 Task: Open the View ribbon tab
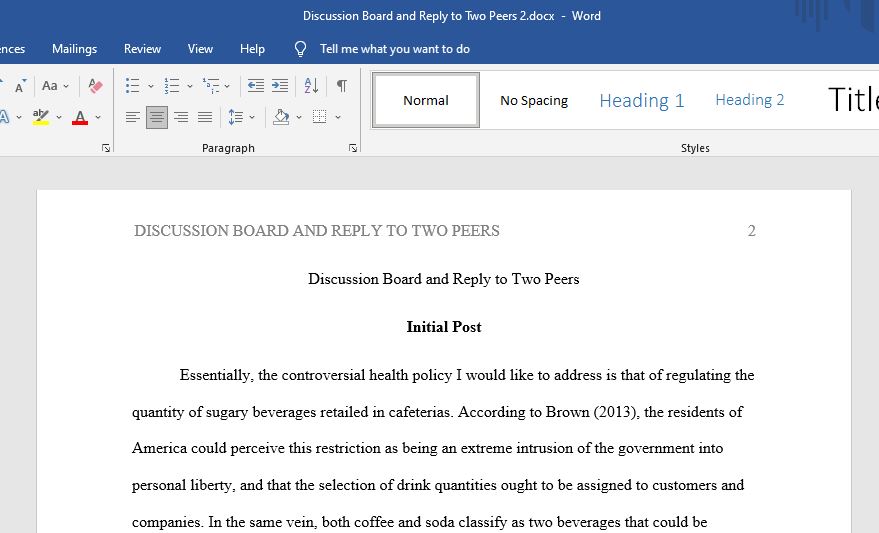200,49
